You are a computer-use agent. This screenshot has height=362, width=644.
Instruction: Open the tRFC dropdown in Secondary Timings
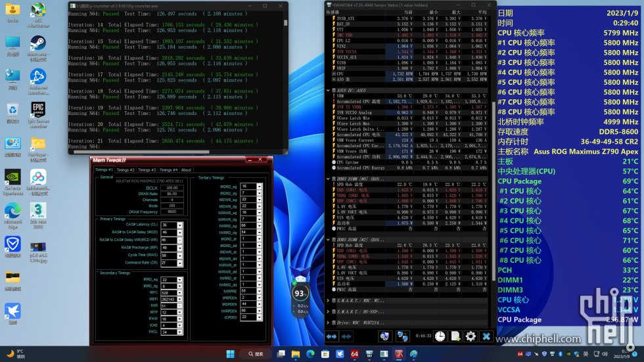click(179, 293)
